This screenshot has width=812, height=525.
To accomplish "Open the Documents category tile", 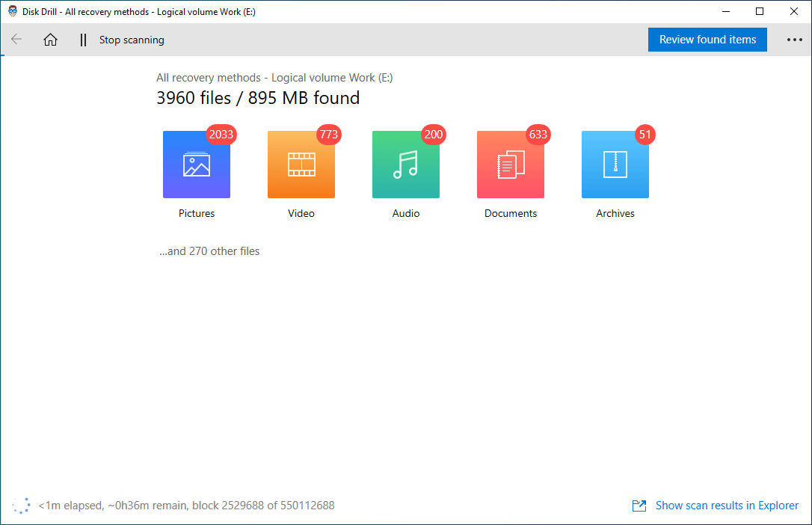I will point(510,164).
